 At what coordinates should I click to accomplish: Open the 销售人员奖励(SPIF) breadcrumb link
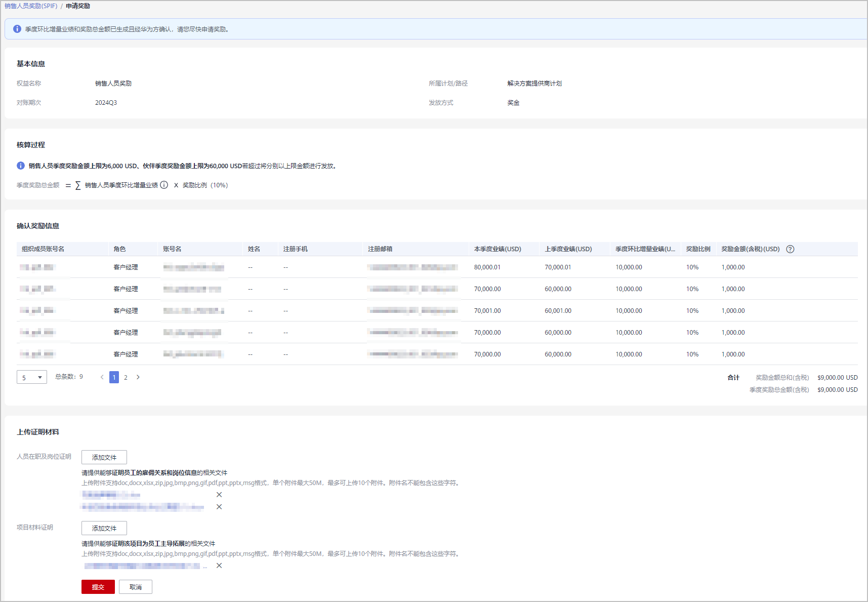tap(31, 6)
